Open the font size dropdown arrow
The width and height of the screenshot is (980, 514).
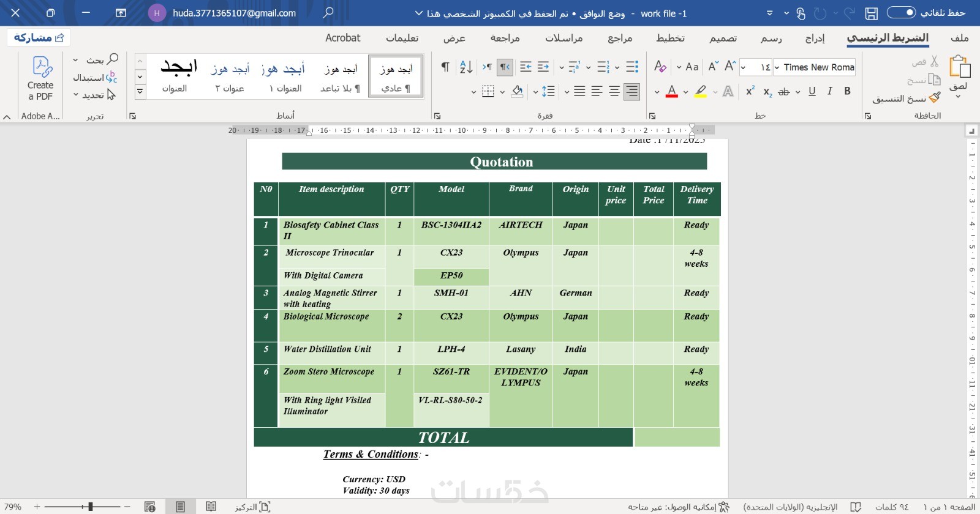(x=744, y=67)
